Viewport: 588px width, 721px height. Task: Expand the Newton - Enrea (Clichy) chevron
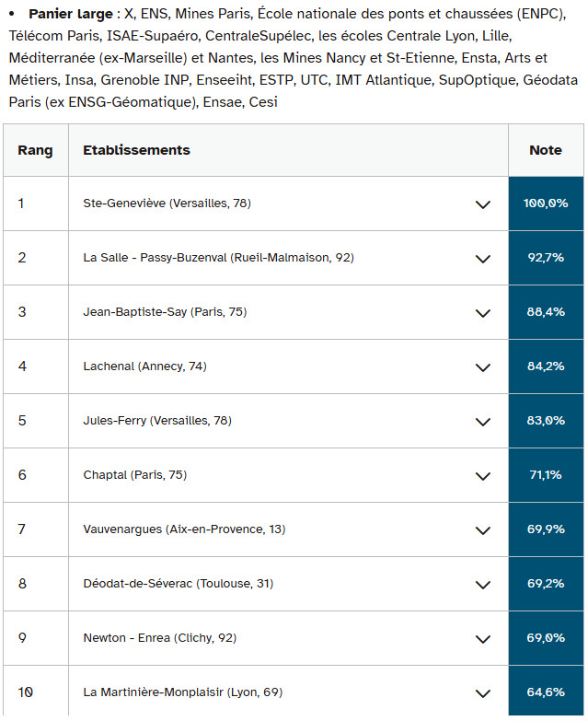(482, 638)
